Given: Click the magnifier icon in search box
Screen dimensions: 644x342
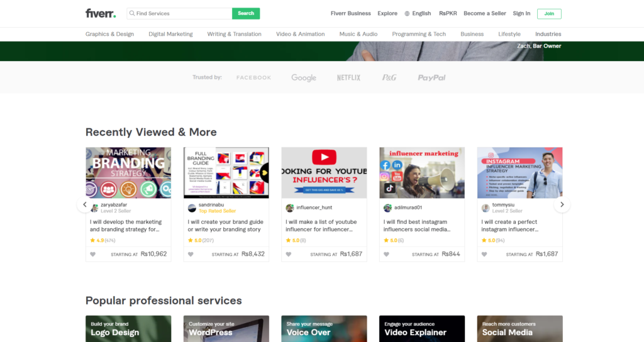Looking at the screenshot, I should (132, 13).
